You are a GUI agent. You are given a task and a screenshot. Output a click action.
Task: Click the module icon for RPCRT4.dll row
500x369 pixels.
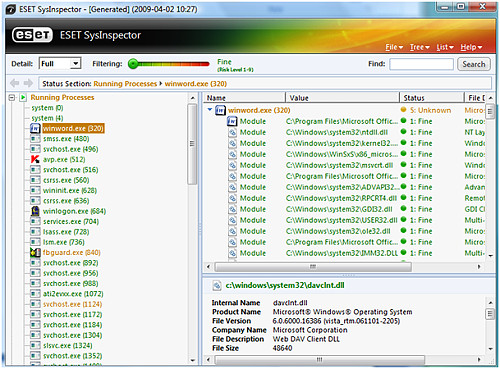pyautogui.click(x=233, y=198)
